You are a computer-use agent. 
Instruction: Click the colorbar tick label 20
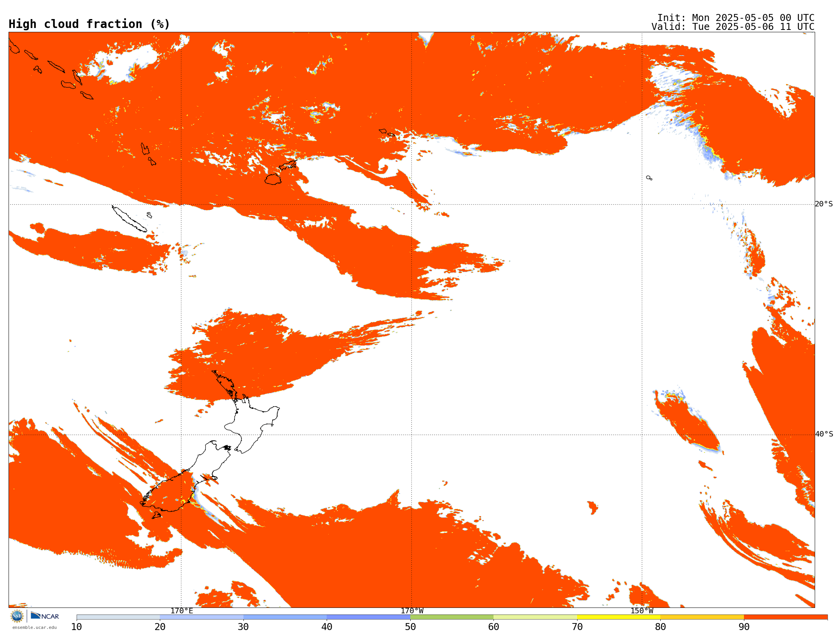[x=160, y=627]
